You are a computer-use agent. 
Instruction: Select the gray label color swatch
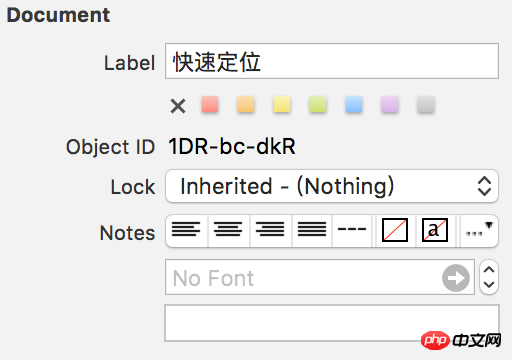(x=426, y=104)
